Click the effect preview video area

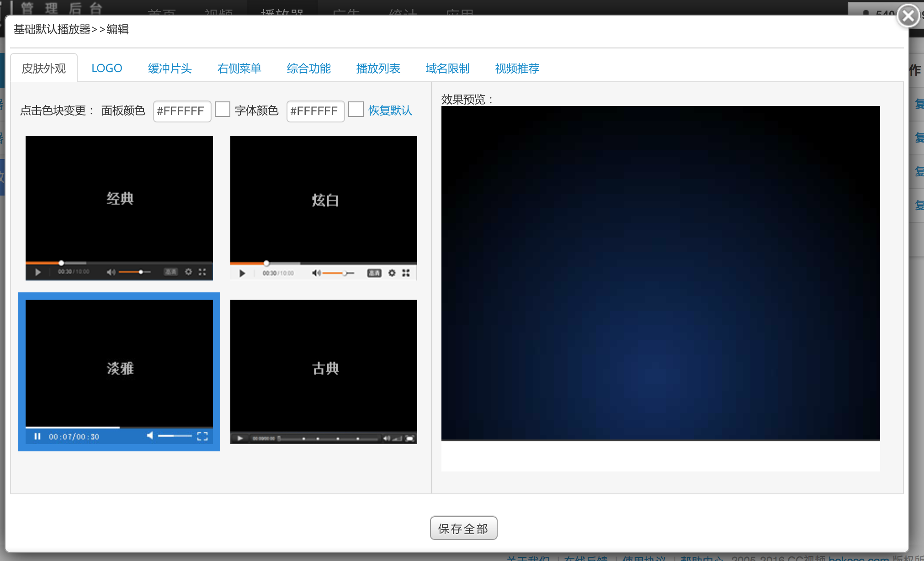click(660, 273)
